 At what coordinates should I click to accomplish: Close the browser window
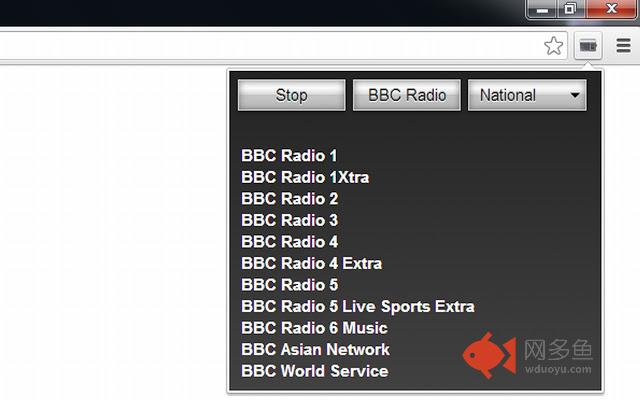pyautogui.click(x=611, y=9)
